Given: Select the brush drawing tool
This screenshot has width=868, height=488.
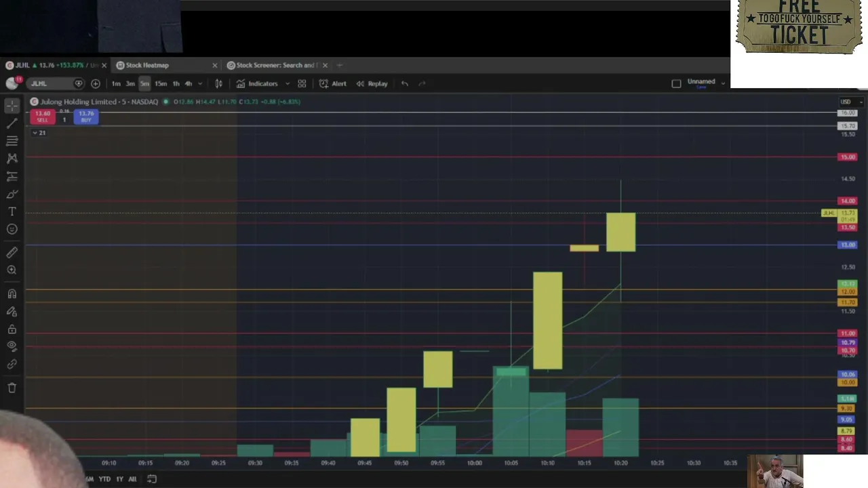Looking at the screenshot, I should pos(12,194).
